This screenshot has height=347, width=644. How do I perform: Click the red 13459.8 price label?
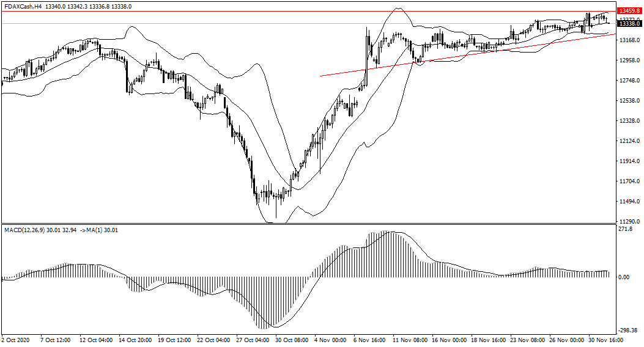pyautogui.click(x=629, y=11)
